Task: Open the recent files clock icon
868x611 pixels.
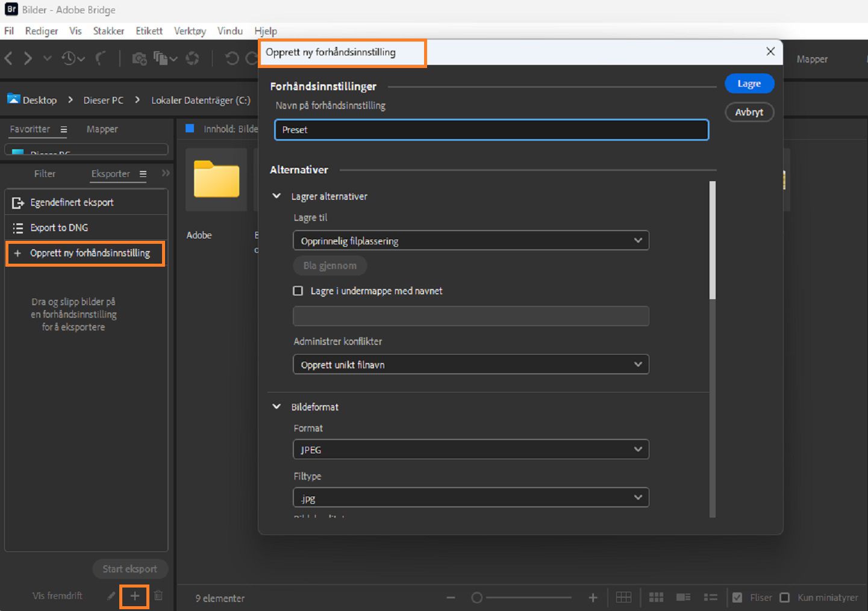Action: pos(69,58)
